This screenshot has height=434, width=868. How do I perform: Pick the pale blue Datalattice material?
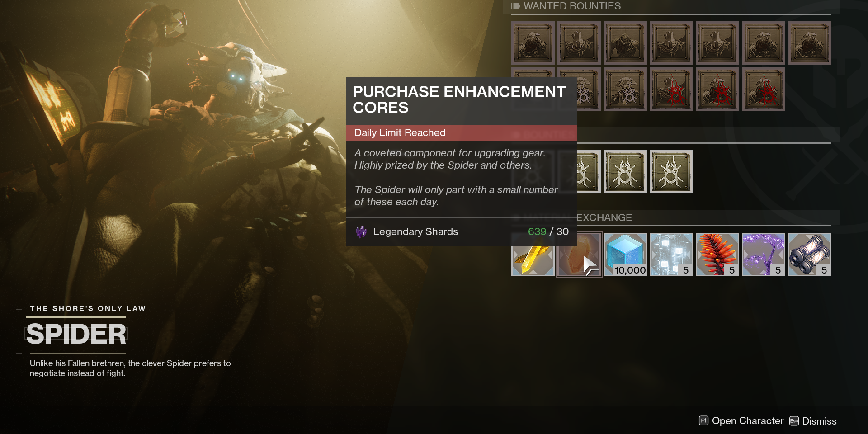click(671, 255)
